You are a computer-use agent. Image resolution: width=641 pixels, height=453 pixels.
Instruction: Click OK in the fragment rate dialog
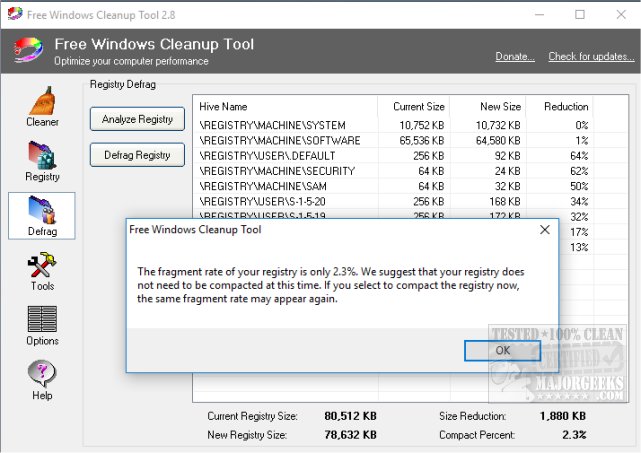click(x=503, y=350)
